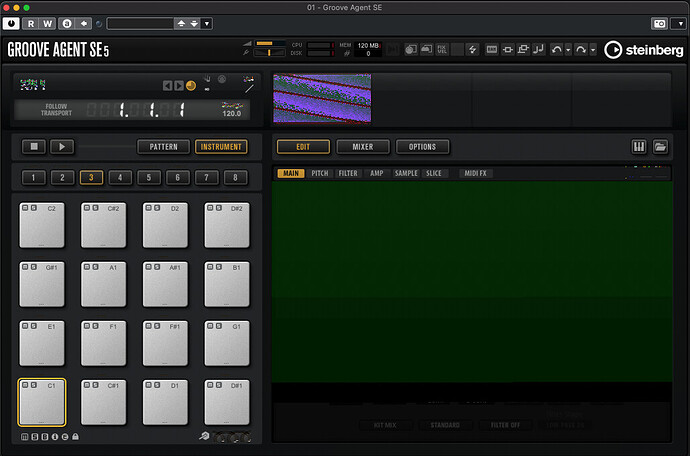Click the purple kit slot thumbnail
The image size is (690, 456).
(322, 99)
